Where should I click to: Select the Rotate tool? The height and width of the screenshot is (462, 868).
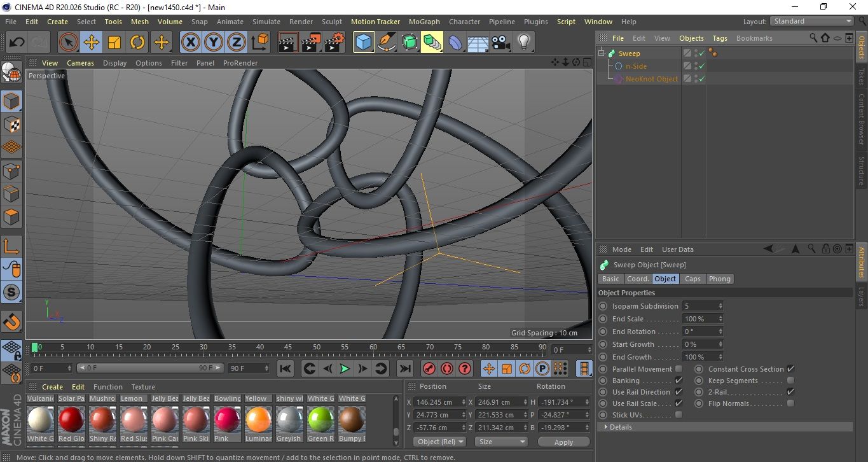[x=137, y=43]
